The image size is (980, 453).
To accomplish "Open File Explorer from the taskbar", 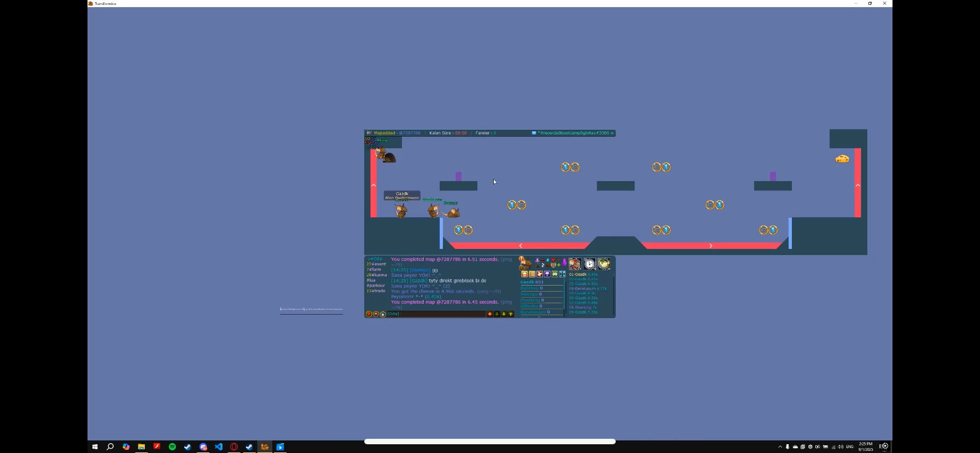I will point(141,447).
